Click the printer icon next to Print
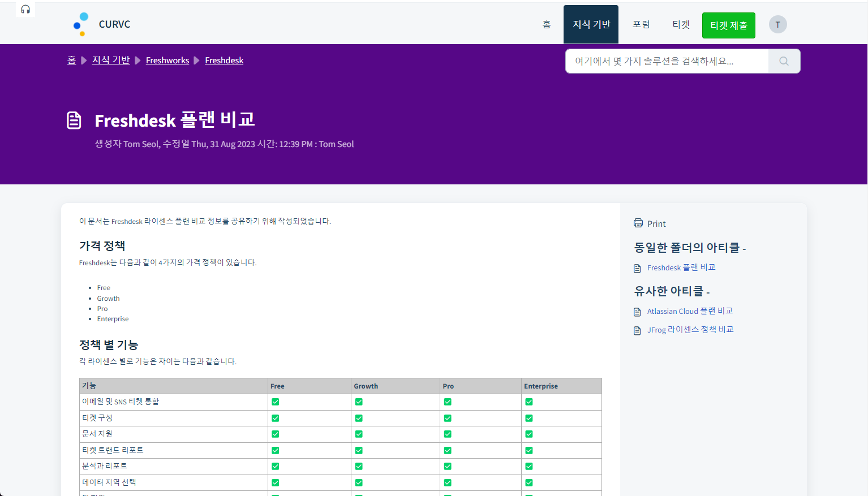This screenshot has width=868, height=496. (638, 223)
